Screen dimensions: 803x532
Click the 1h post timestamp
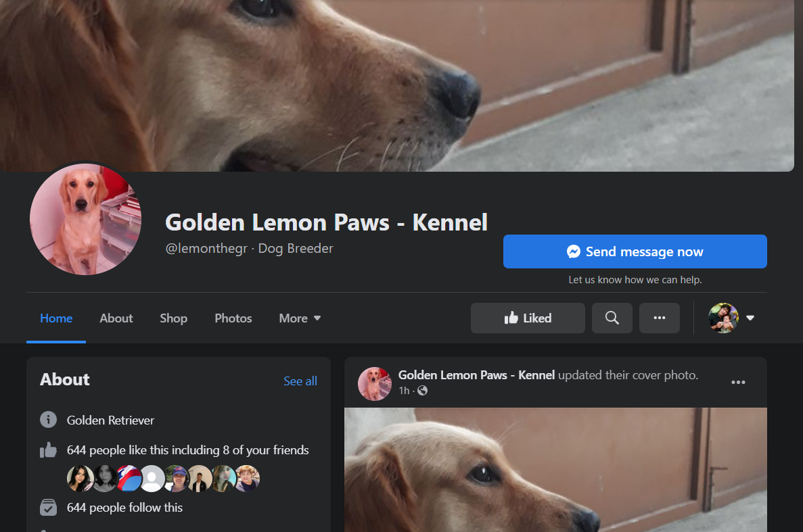404,390
